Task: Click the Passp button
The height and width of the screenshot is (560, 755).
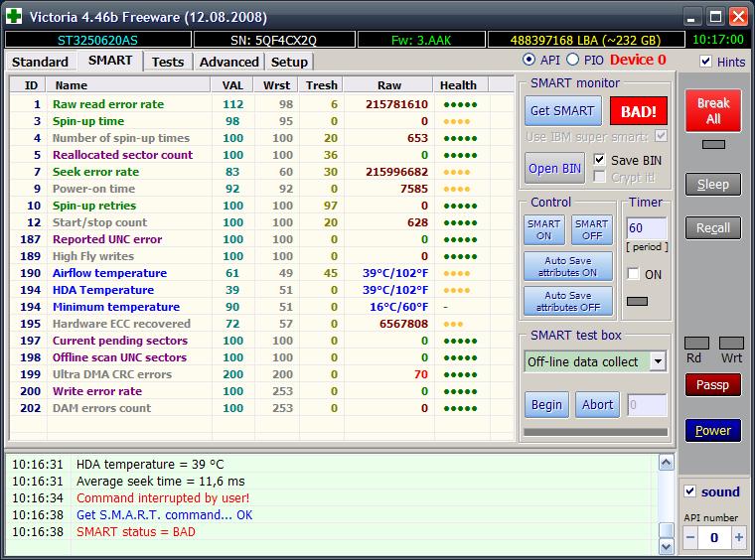Action: click(712, 385)
